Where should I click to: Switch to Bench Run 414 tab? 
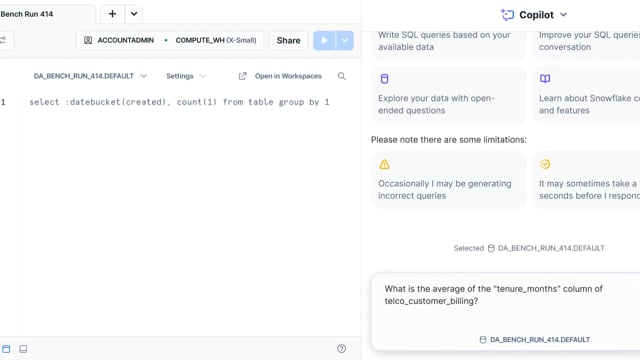[27, 14]
